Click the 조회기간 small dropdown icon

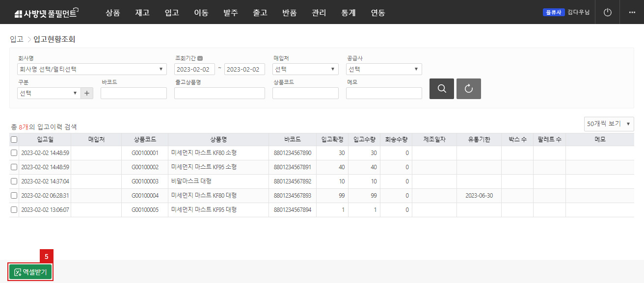click(x=200, y=58)
